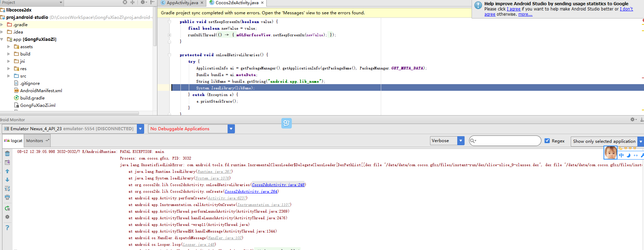Expand the runOnUiThread lambda fold
644x250 pixels.
click(170, 35)
